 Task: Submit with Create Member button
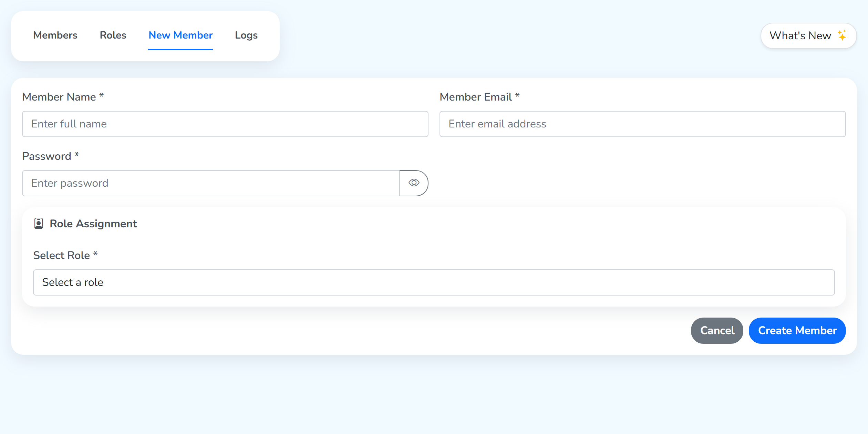(x=797, y=331)
